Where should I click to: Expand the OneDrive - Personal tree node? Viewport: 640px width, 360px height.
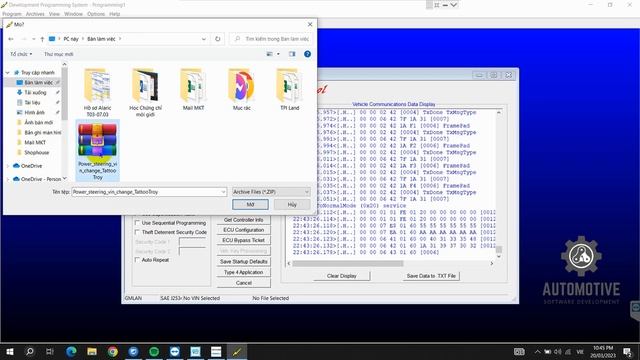pos(7,179)
